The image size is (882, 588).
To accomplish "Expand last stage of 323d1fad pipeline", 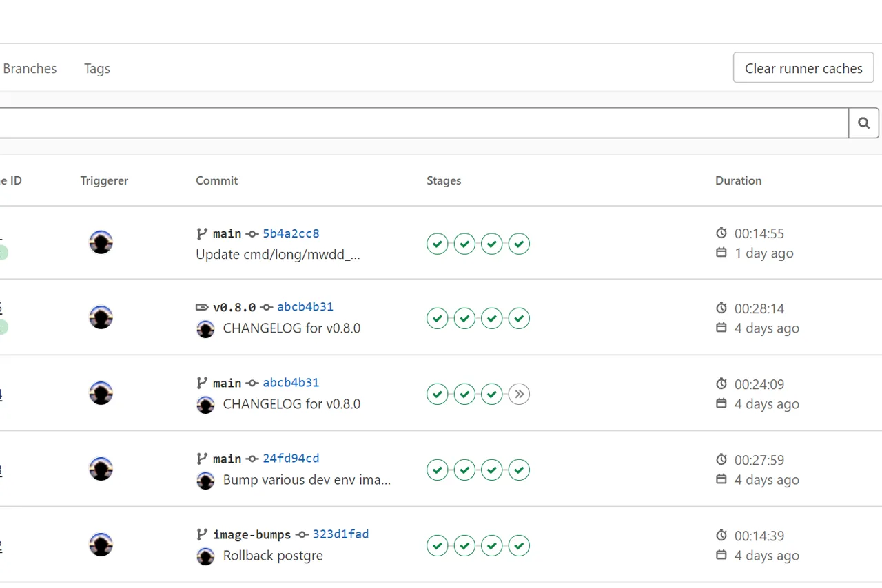I will (x=519, y=545).
